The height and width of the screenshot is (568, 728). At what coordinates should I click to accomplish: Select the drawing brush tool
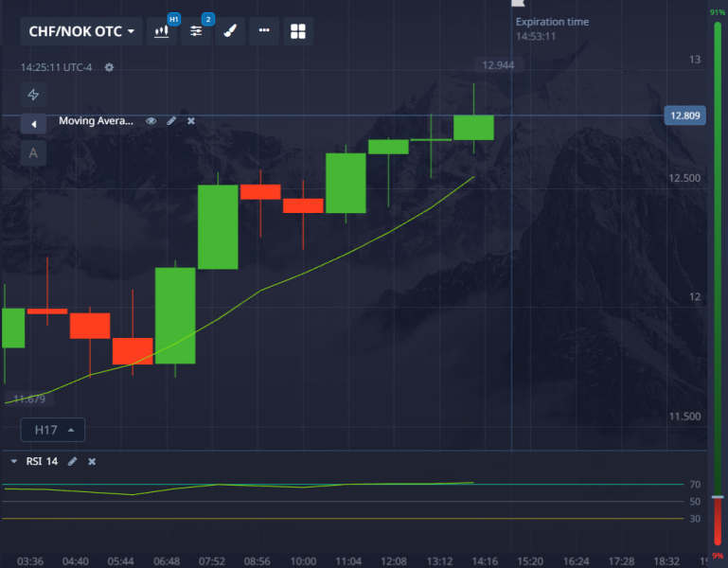coord(230,31)
